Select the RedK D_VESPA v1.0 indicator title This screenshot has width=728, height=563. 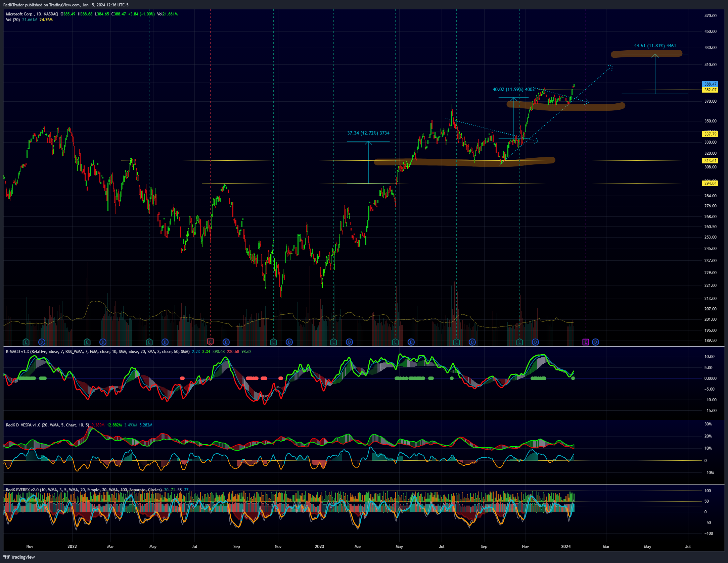pyautogui.click(x=47, y=425)
